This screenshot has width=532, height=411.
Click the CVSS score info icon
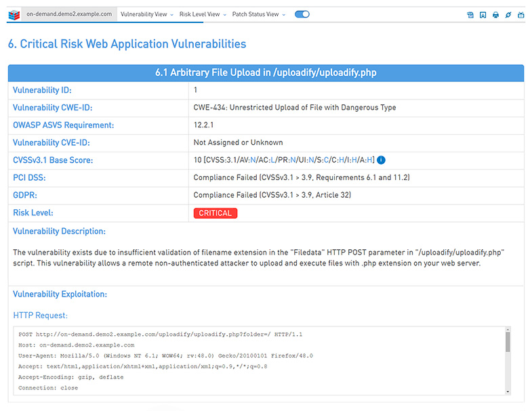pos(381,160)
